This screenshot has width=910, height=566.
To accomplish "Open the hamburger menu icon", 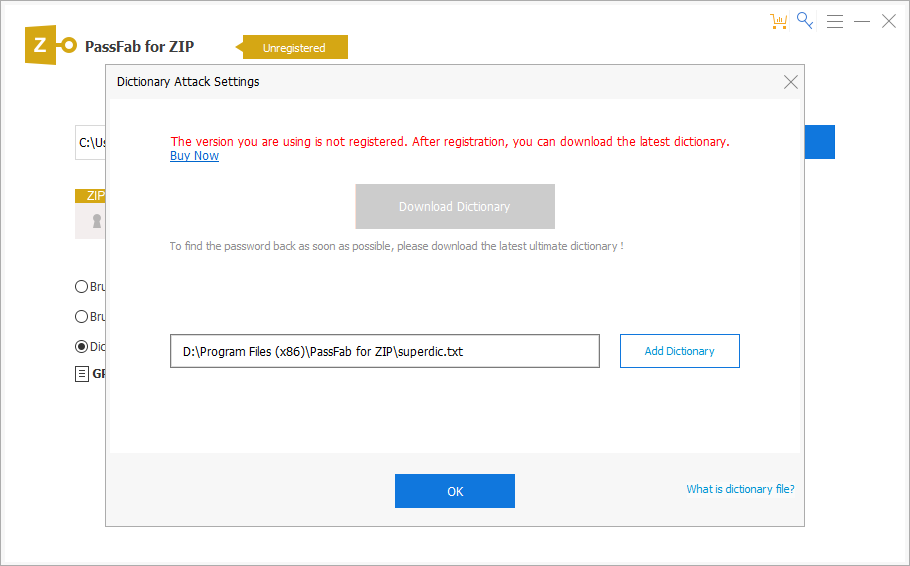I will coord(835,21).
